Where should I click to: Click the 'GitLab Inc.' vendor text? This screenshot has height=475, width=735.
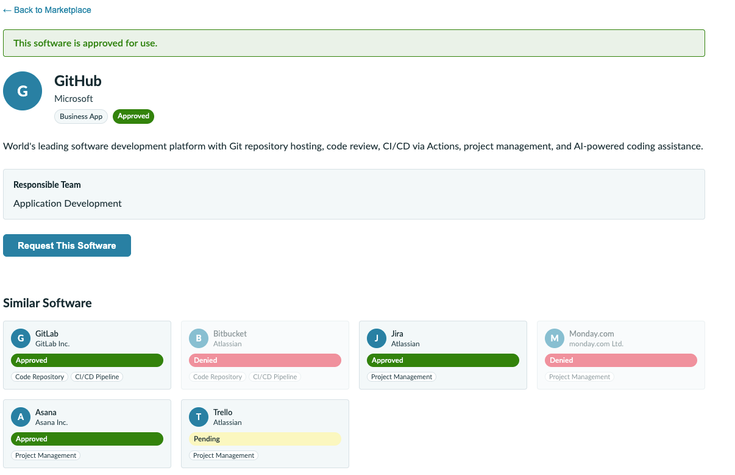pos(52,344)
